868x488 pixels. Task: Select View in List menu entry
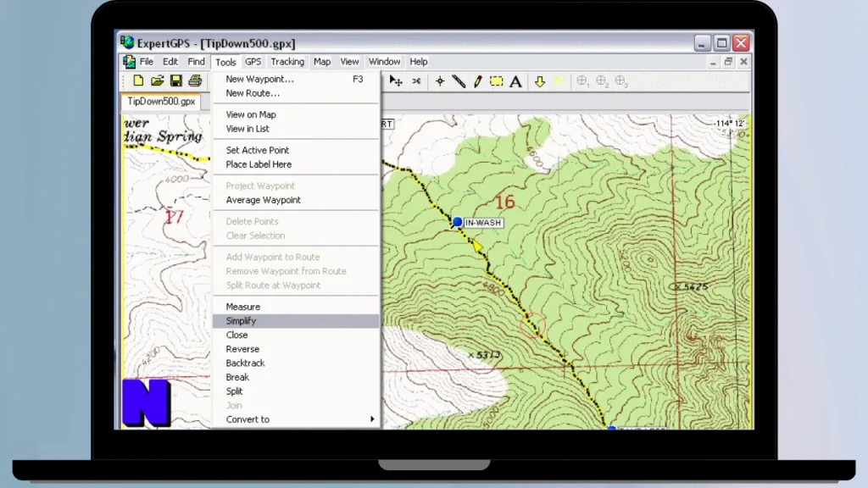click(x=296, y=129)
